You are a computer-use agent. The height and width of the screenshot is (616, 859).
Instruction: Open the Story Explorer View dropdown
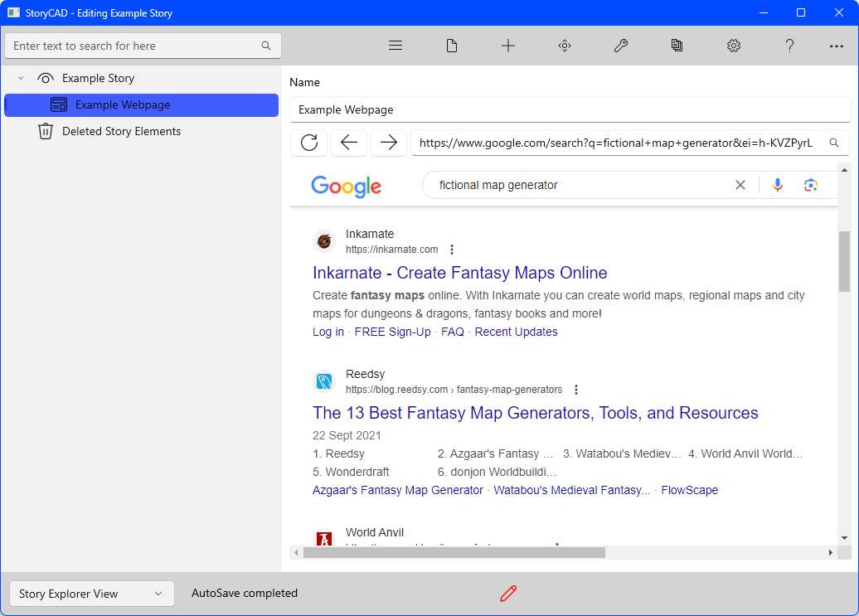92,594
